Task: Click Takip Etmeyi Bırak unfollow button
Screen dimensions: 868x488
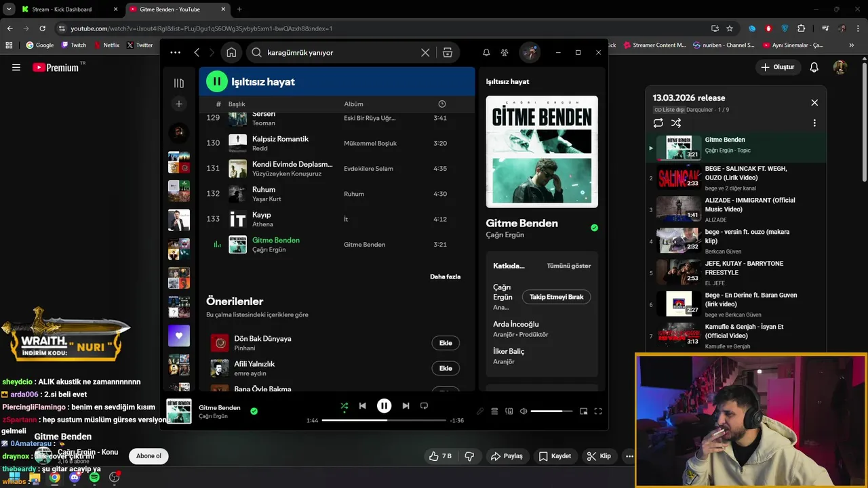Action: click(557, 297)
